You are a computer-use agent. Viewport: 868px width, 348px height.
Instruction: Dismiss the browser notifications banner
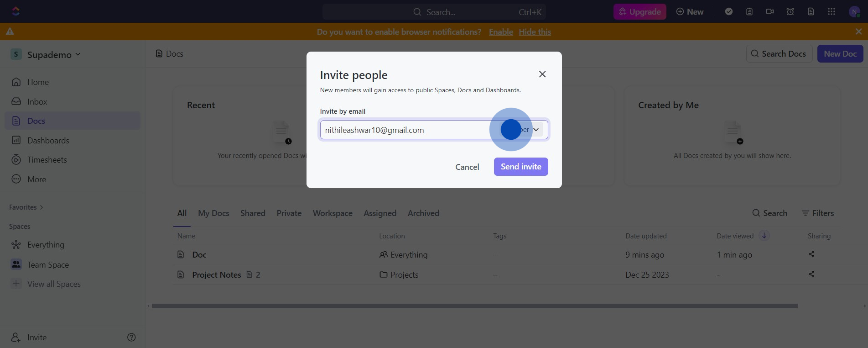coord(858,32)
